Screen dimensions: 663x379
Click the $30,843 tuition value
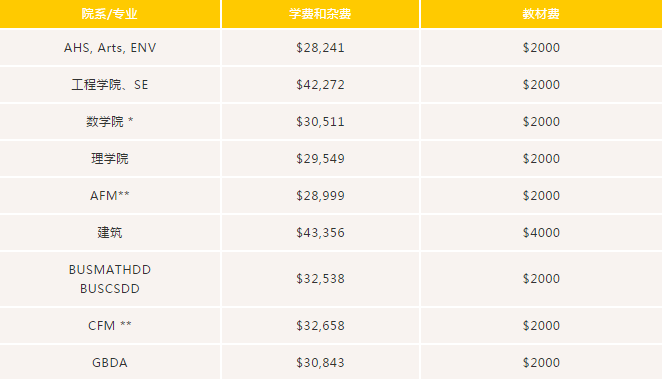click(320, 363)
